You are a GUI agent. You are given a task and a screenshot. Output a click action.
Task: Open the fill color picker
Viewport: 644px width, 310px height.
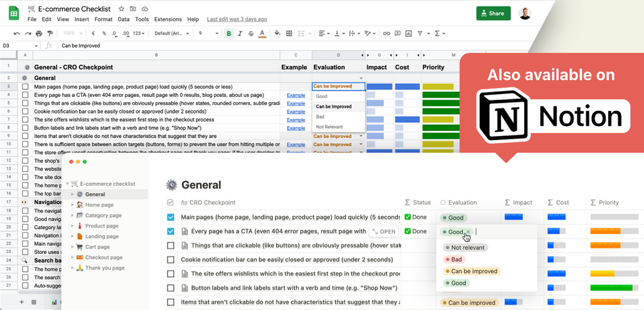277,34
